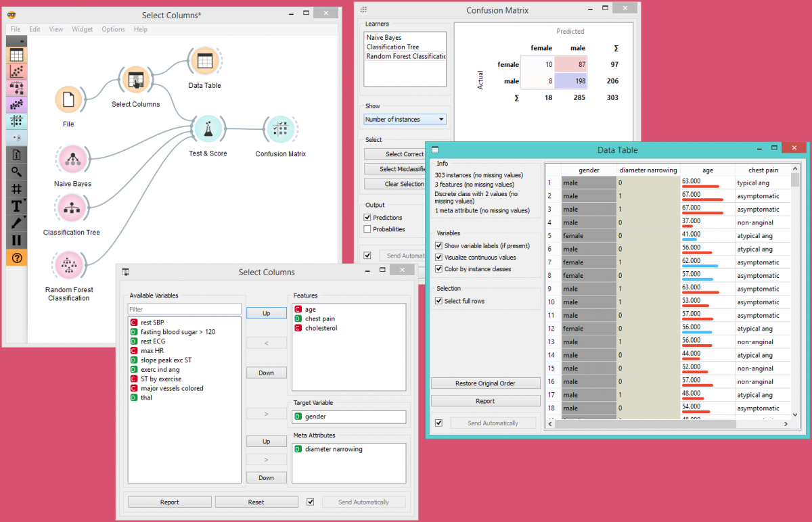Screen dimensions: 812x522
Task: Click the Restore Original Order button
Action: (x=485, y=383)
